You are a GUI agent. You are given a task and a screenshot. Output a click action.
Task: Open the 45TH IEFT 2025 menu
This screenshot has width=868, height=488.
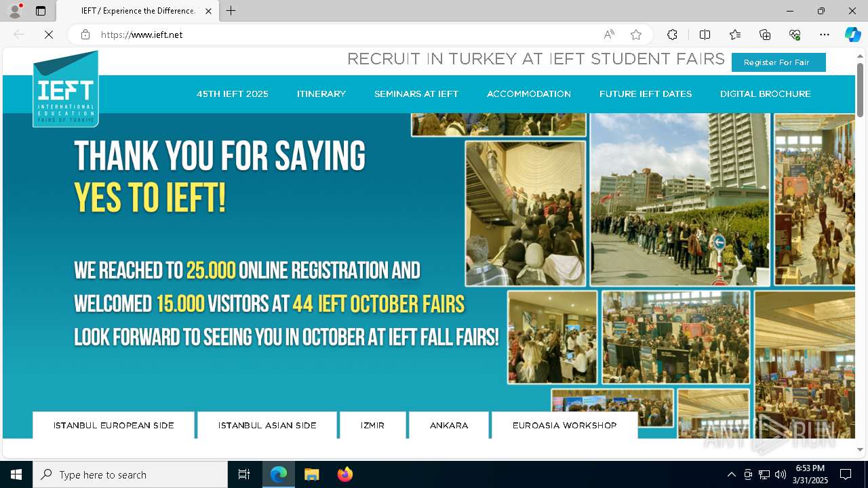pos(233,94)
